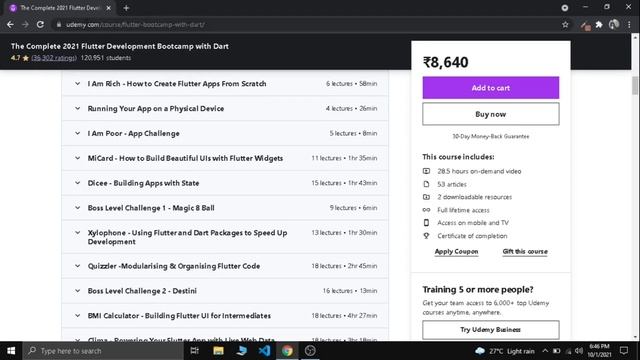Click Try Udemy Business button

[x=491, y=329]
